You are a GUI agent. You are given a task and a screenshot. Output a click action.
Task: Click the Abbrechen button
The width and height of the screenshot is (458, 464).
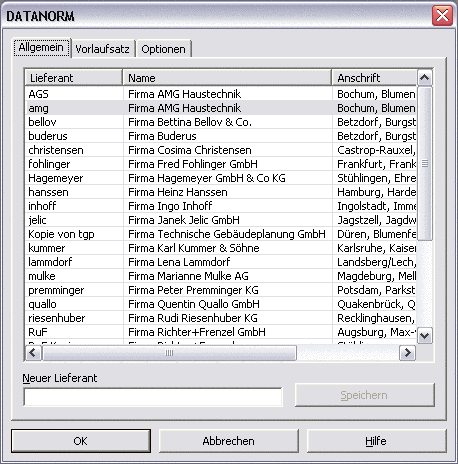click(x=228, y=441)
